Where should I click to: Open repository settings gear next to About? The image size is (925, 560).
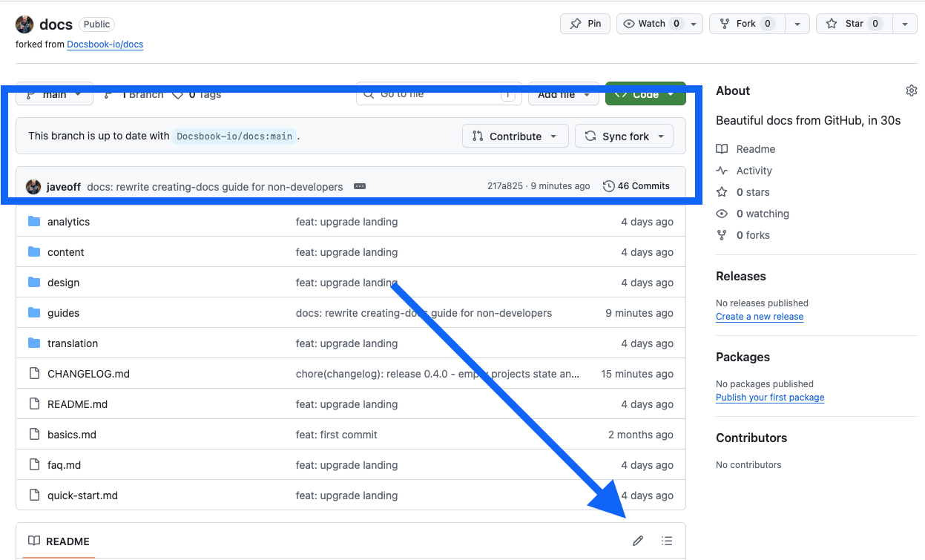[912, 90]
